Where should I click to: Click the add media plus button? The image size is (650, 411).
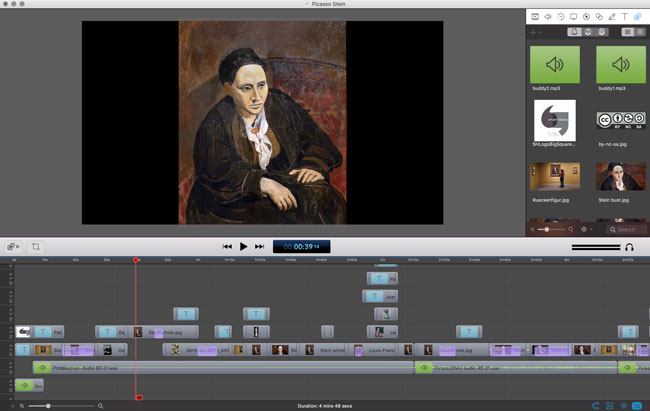pyautogui.click(x=533, y=32)
